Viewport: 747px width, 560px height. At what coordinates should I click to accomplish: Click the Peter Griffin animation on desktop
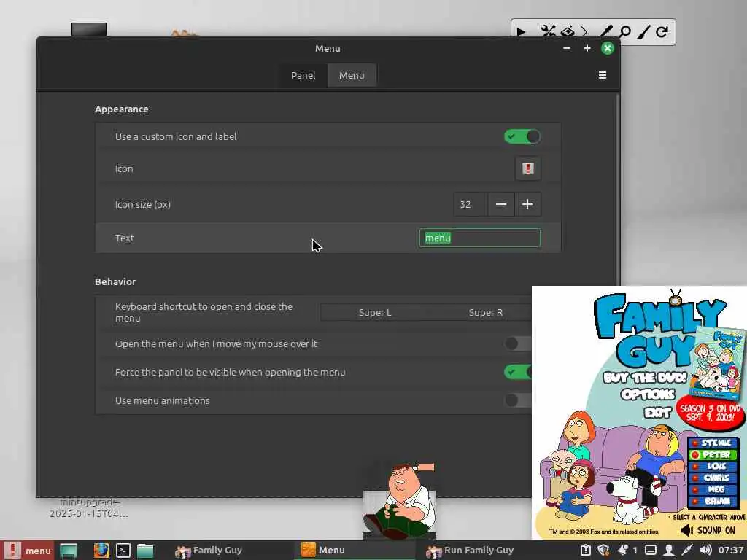click(399, 500)
